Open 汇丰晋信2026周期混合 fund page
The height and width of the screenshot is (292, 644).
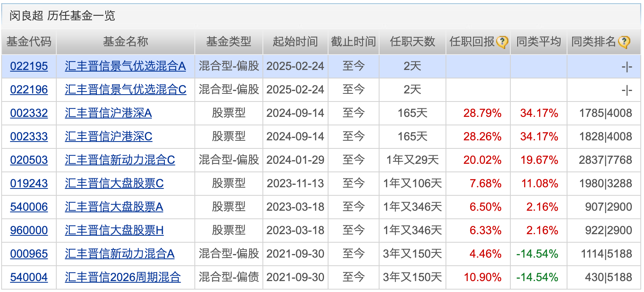click(x=123, y=277)
